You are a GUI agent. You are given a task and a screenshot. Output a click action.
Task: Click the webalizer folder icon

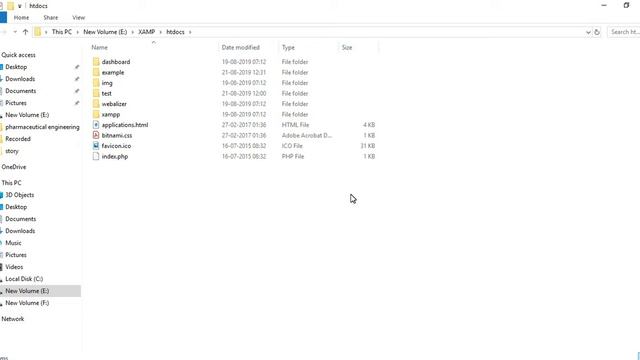tap(96, 104)
